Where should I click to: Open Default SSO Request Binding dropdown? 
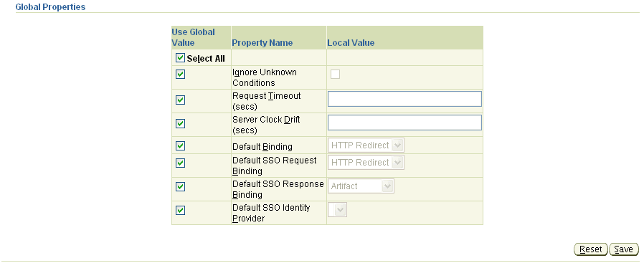pos(366,163)
